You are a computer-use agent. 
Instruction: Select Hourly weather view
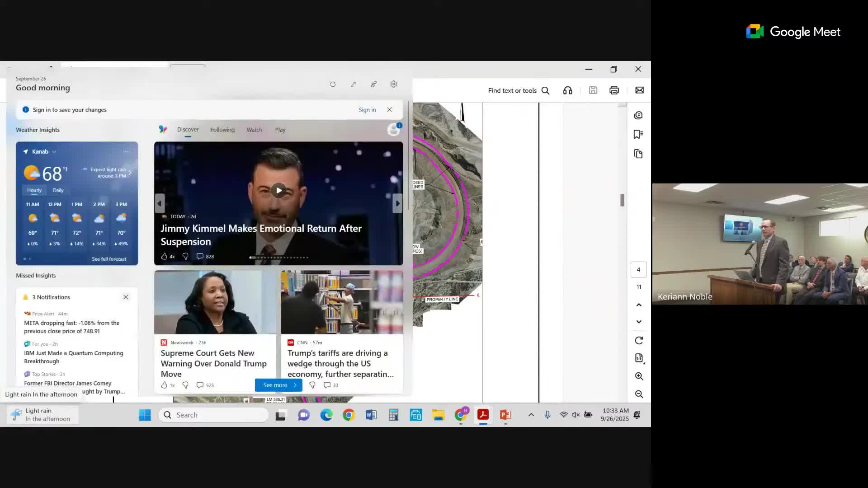[x=34, y=190]
